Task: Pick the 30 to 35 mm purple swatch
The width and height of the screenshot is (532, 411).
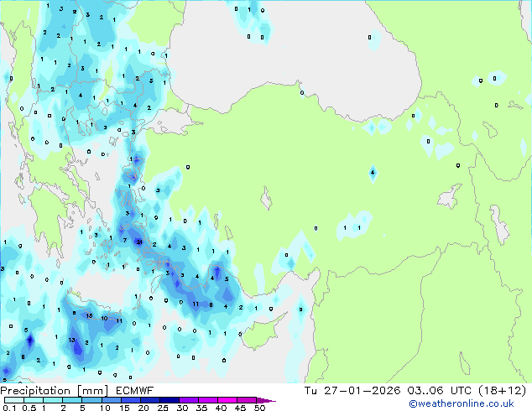Action: [189, 400]
